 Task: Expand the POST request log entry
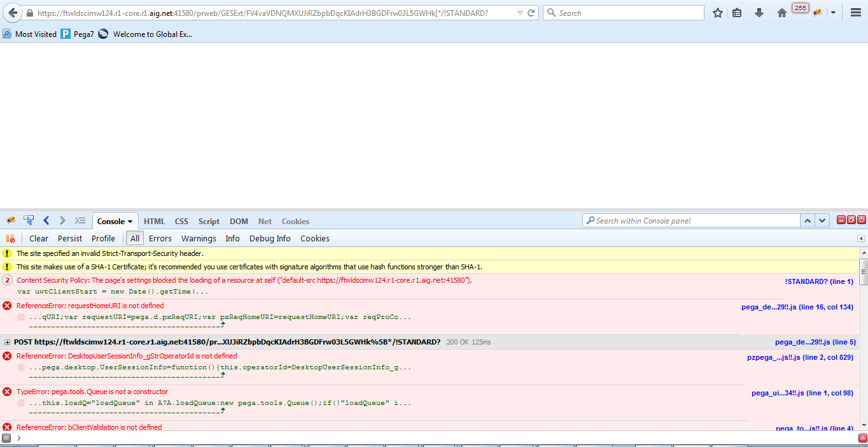[8, 342]
